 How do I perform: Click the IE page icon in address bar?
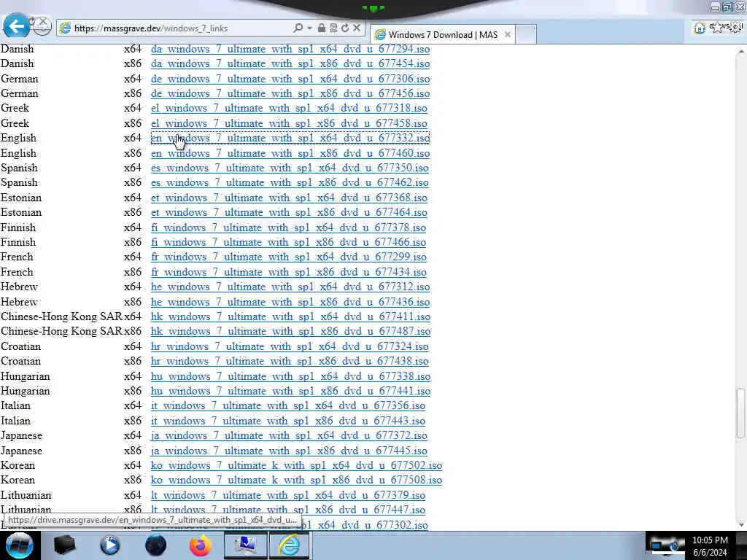click(65, 28)
